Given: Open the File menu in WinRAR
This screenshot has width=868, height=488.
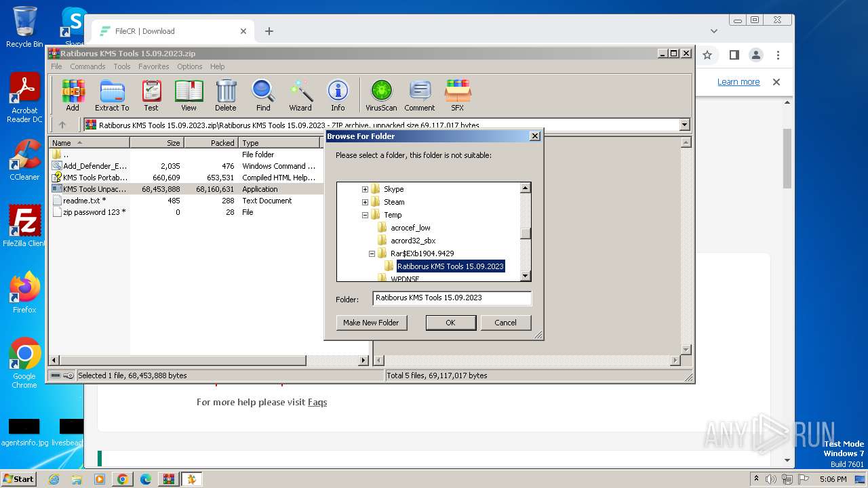Looking at the screenshot, I should (x=56, y=66).
